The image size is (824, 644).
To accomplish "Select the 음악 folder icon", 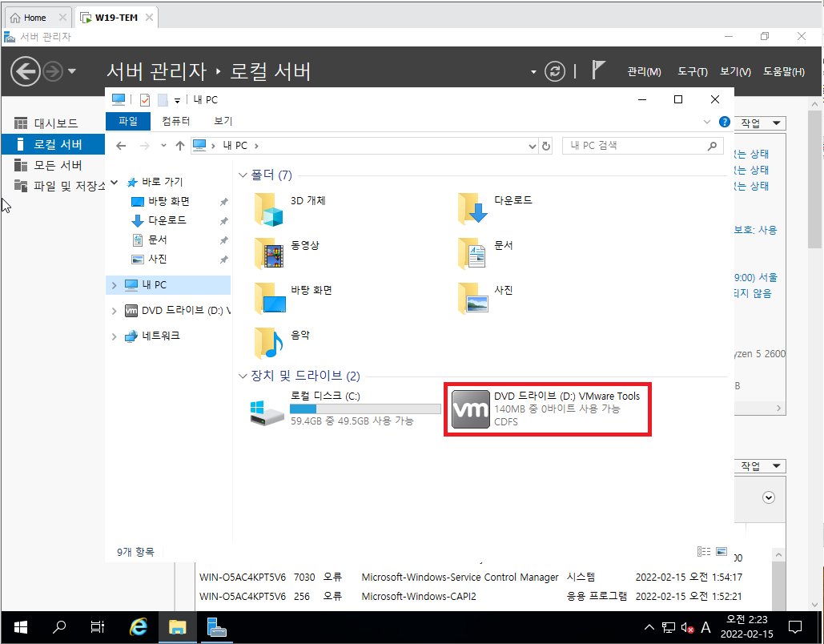I will coord(270,344).
